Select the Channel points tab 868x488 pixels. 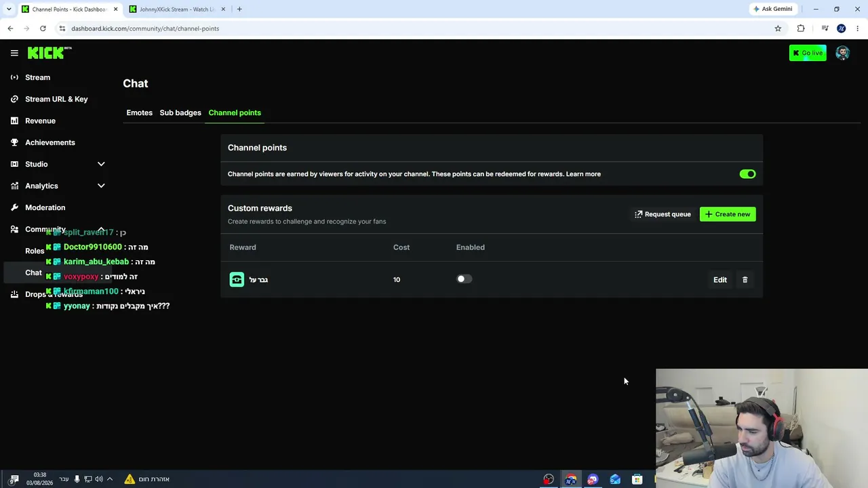[235, 113]
